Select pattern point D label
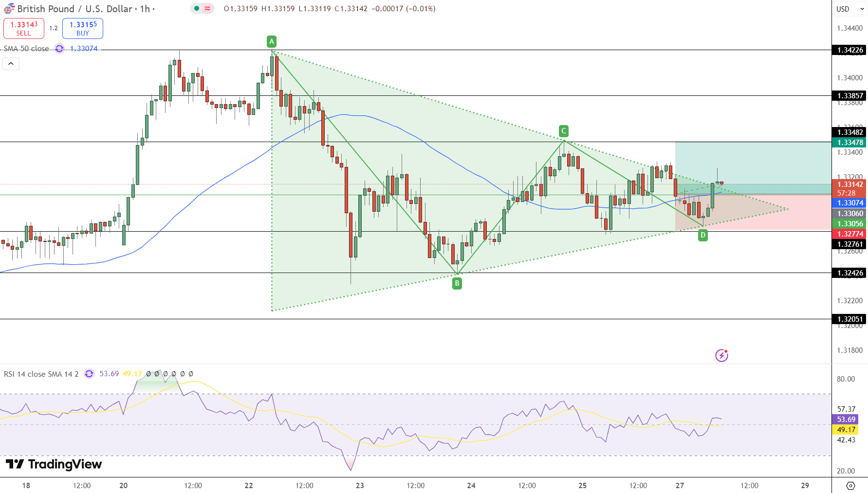Screen dimensions: 868x493 (702, 236)
